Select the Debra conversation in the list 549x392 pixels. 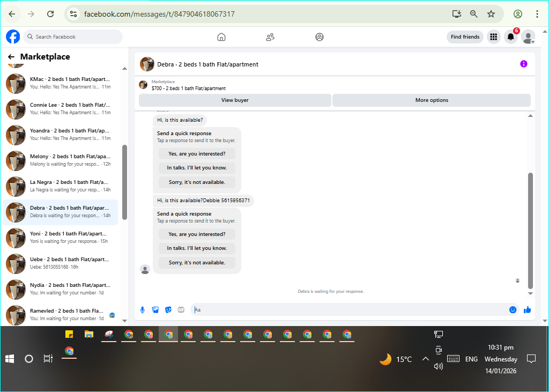(x=60, y=212)
